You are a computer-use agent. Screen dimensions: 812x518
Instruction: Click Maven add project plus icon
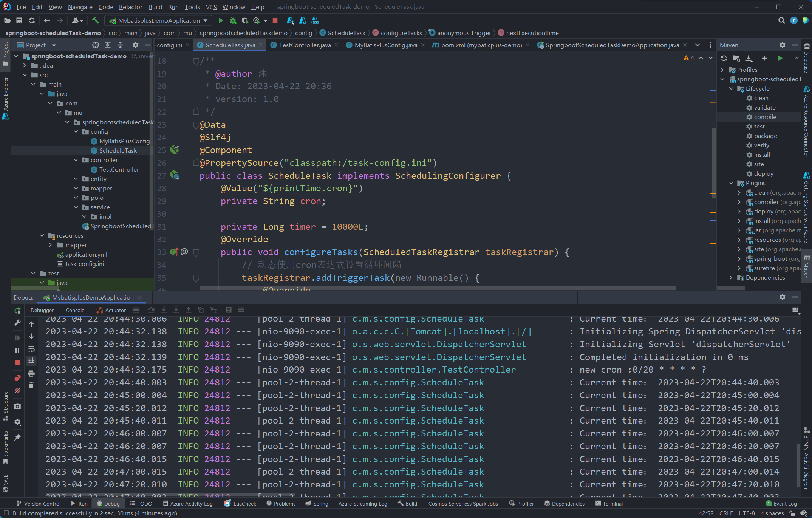(x=764, y=58)
